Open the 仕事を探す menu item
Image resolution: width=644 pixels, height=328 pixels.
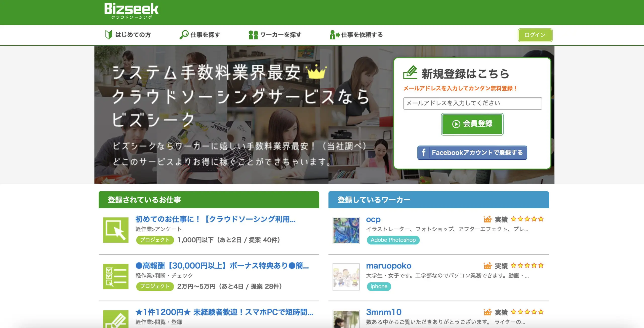click(205, 35)
